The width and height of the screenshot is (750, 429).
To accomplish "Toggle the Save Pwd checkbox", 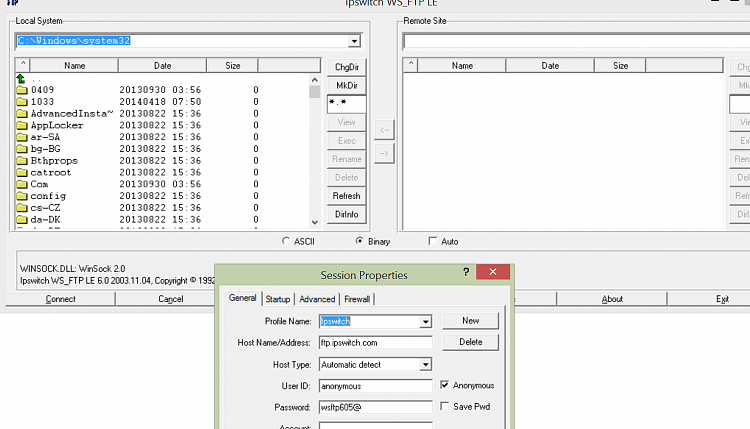I will point(444,406).
